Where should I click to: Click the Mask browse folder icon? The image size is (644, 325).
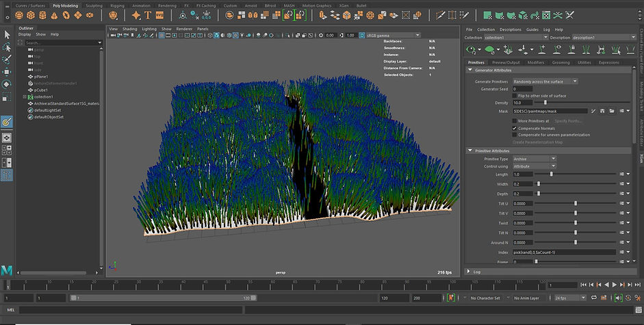click(x=612, y=111)
